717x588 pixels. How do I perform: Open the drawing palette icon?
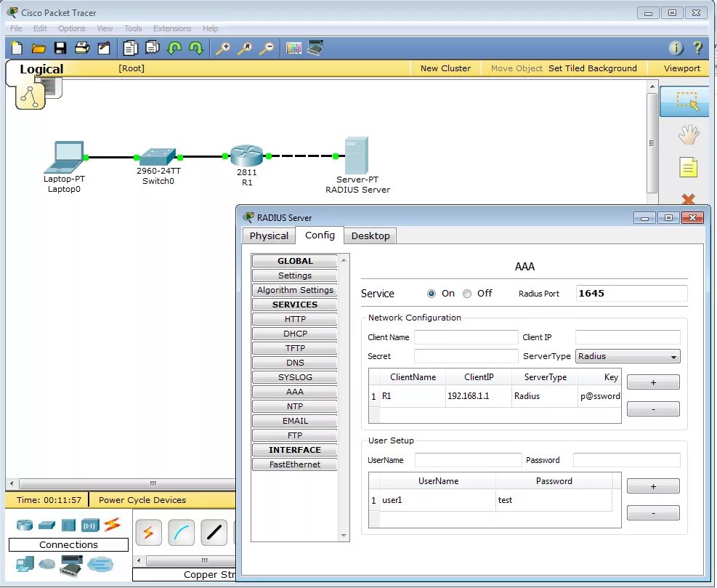coord(293,48)
